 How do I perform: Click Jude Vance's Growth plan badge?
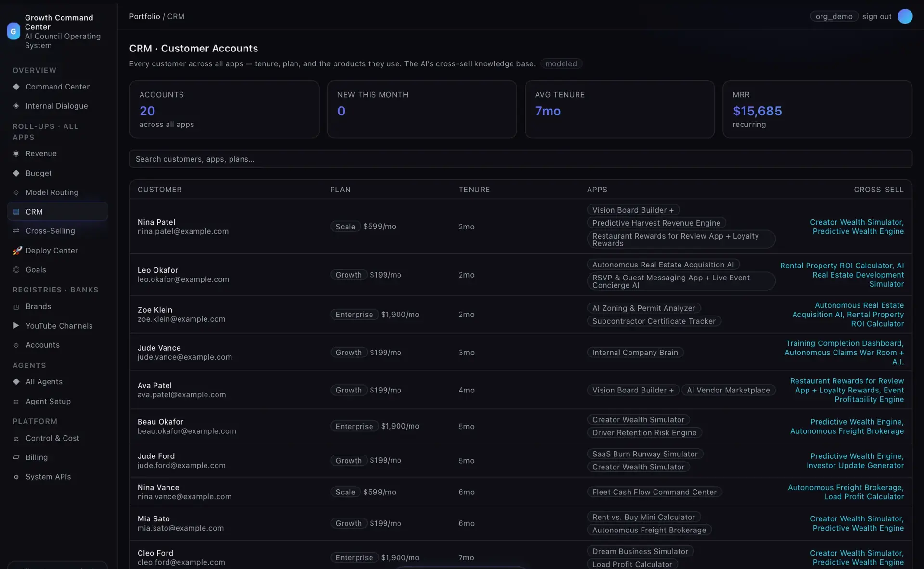[348, 352]
